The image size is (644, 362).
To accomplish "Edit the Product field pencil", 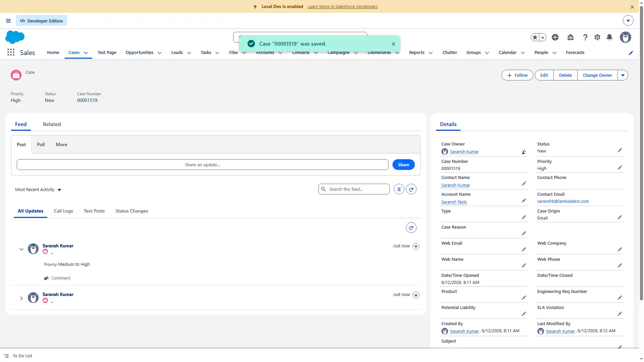I will coord(524,298).
